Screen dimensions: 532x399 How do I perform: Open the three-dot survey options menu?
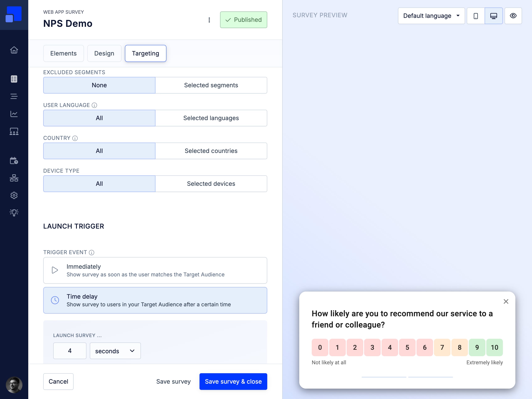[x=209, y=20]
